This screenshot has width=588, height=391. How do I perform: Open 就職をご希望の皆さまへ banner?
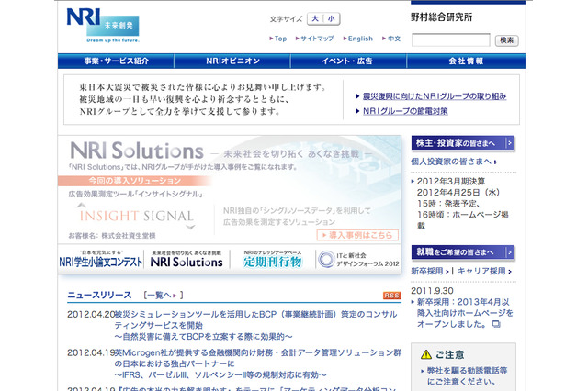(463, 252)
